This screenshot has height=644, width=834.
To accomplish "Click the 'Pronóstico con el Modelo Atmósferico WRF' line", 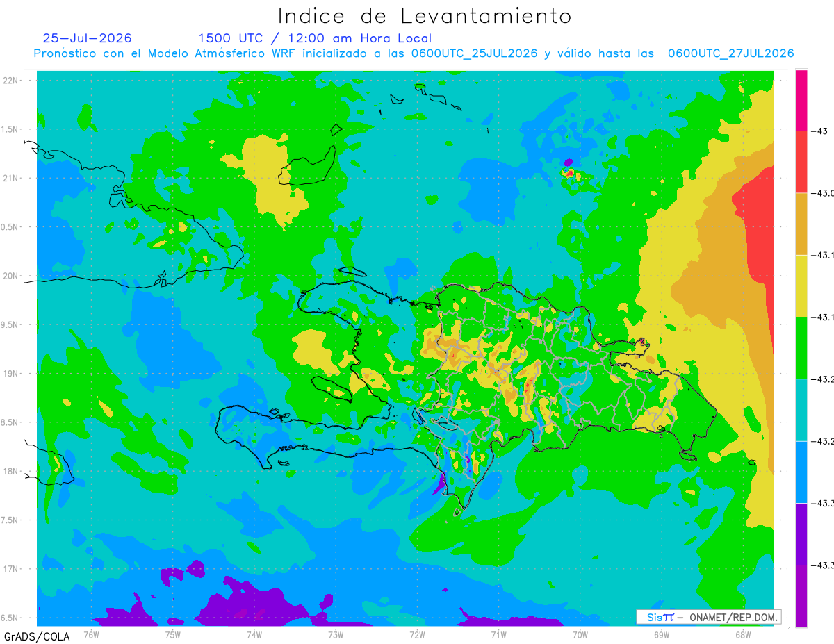I will pyautogui.click(x=414, y=53).
